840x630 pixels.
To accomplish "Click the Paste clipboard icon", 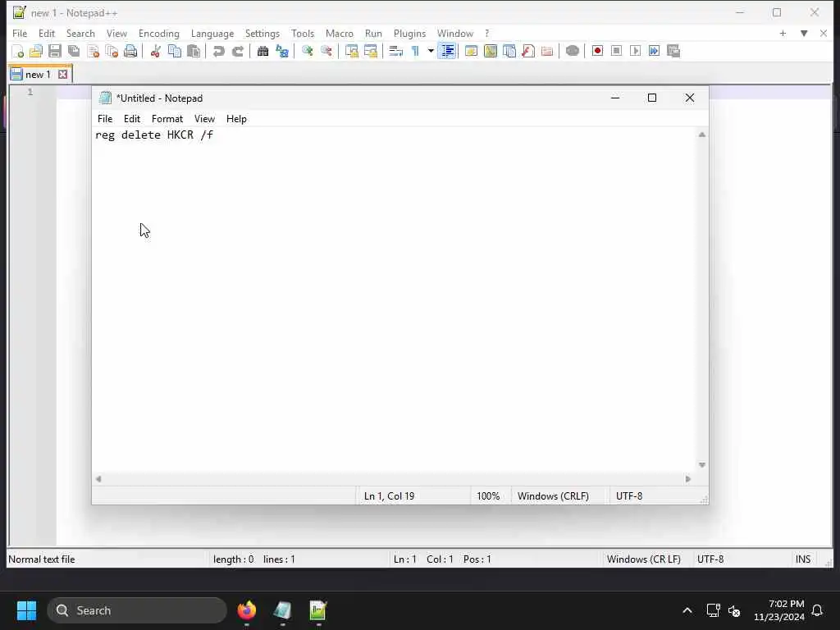I will [x=194, y=52].
